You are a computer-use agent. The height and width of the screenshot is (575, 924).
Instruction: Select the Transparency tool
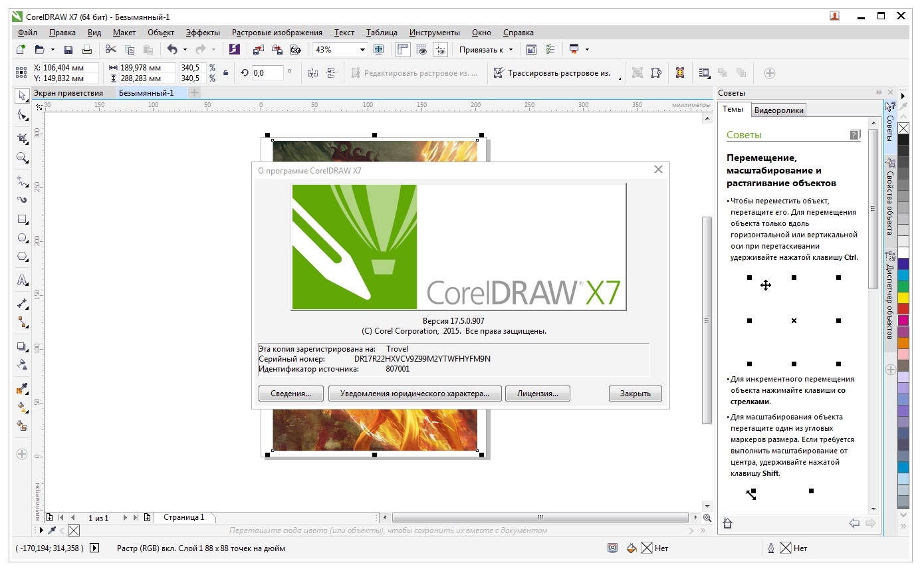(x=22, y=365)
